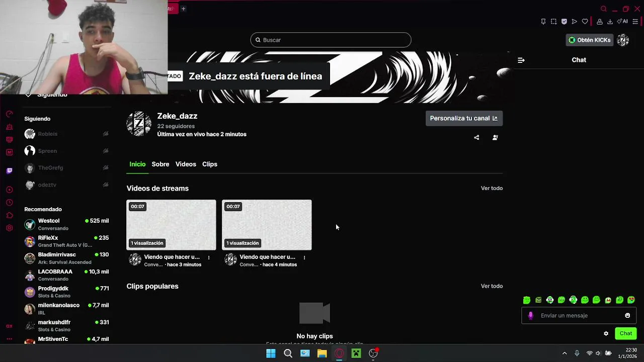Open Minecraft from the taskbar
This screenshot has height=362, width=644.
pyautogui.click(x=356, y=353)
